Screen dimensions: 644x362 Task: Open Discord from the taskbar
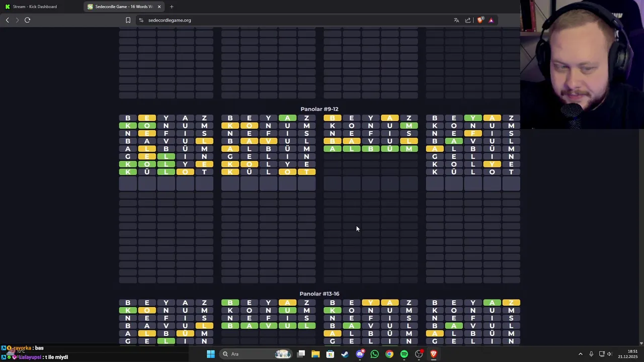pos(360,354)
